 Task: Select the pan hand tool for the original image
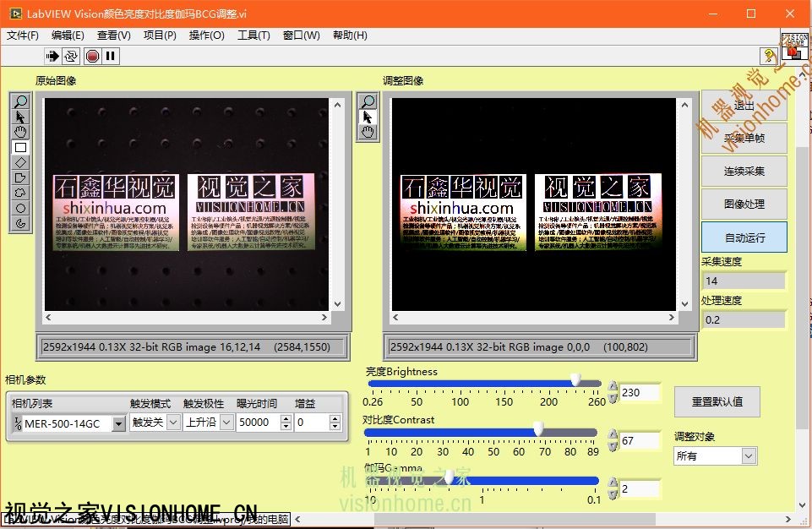click(21, 132)
